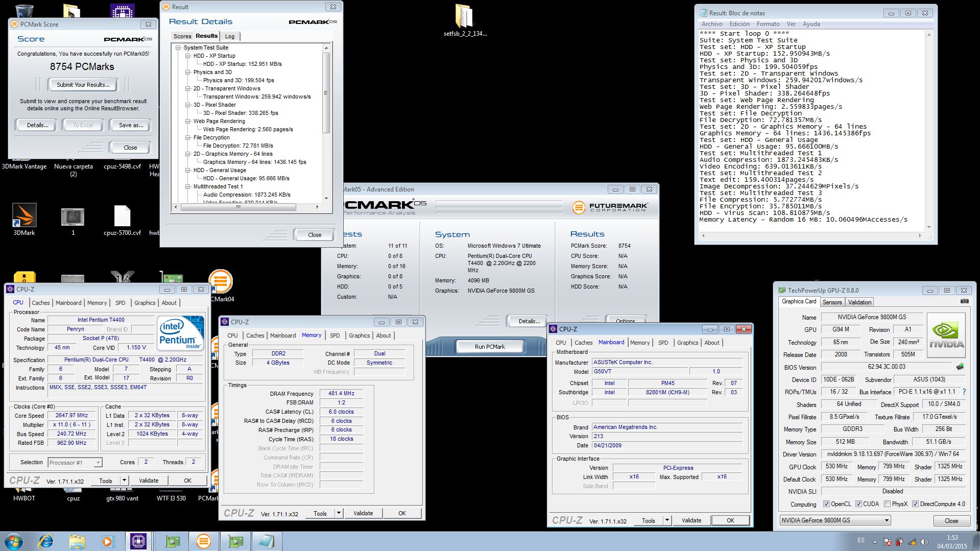Open Formato menu in Bloc de notas
Image resolution: width=980 pixels, height=551 pixels.
[x=768, y=24]
